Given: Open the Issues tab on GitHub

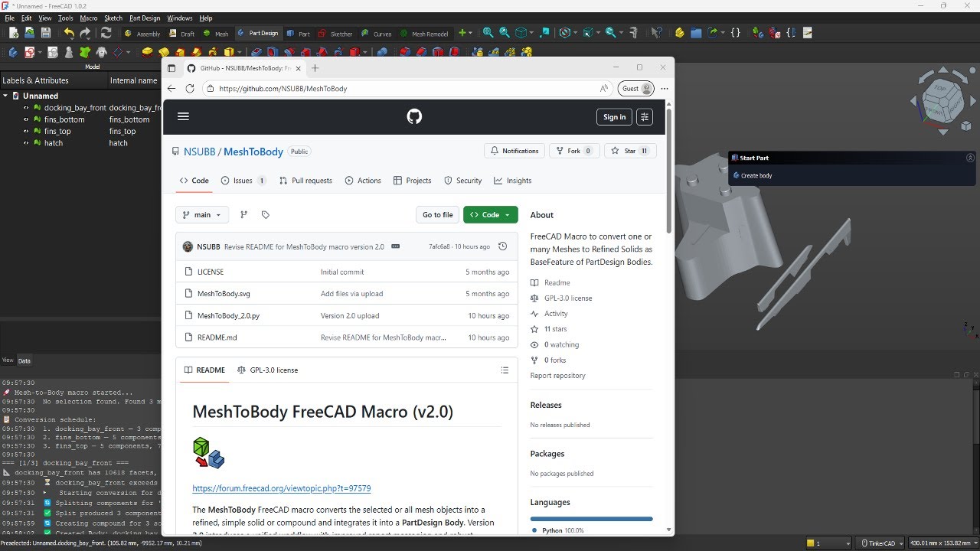Looking at the screenshot, I should coord(243,181).
